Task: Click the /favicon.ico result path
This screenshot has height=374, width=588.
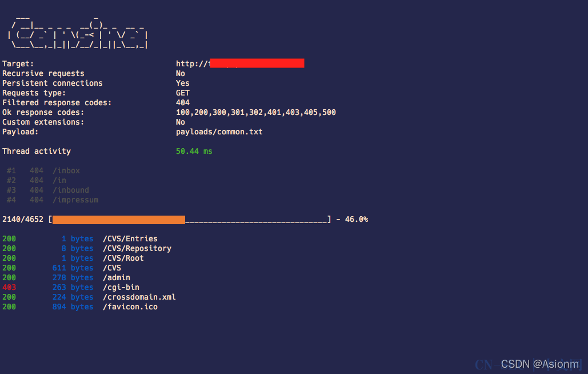Action: 130,307
